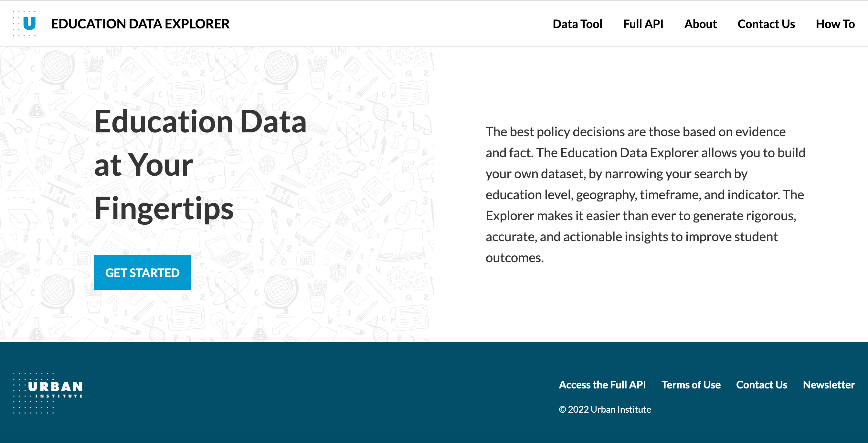
Task: Follow the Access the Full API link
Action: [x=602, y=385]
